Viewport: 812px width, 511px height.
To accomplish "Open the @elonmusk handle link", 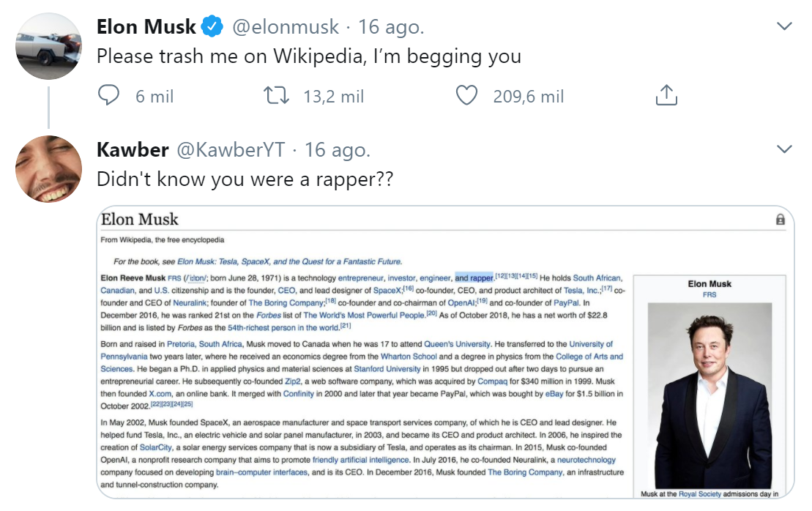I will coord(286,28).
